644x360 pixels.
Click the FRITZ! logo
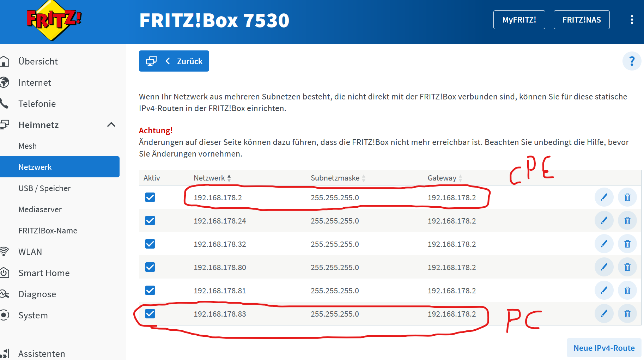[54, 20]
